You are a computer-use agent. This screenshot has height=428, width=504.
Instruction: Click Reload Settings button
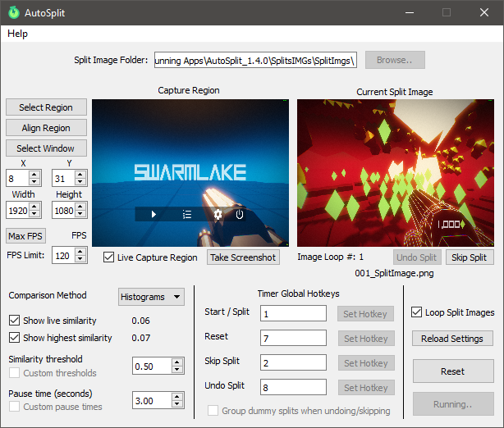452,339
